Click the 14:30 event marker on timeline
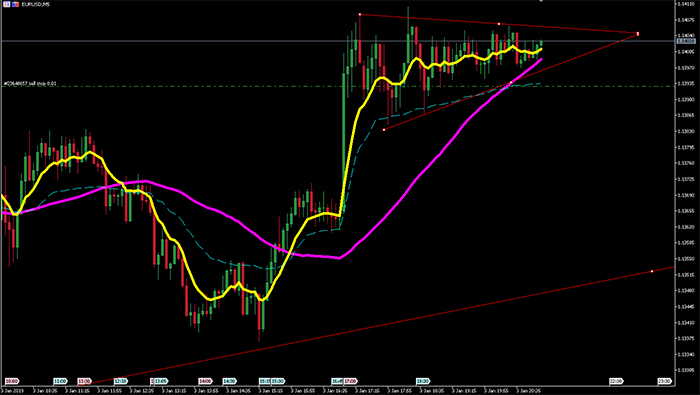This screenshot has width=700, height=395. [229, 381]
